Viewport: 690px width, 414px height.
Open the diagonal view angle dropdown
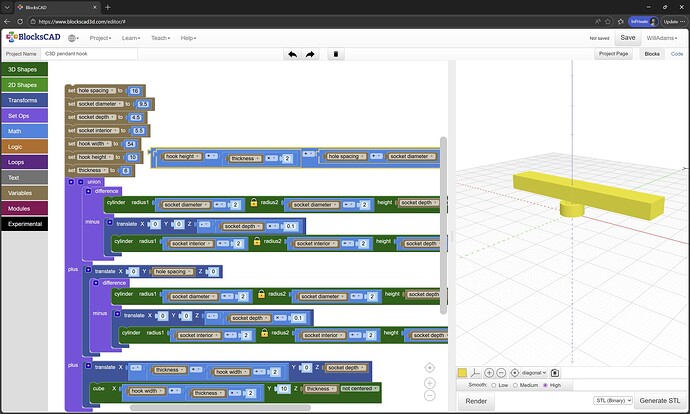(x=534, y=372)
